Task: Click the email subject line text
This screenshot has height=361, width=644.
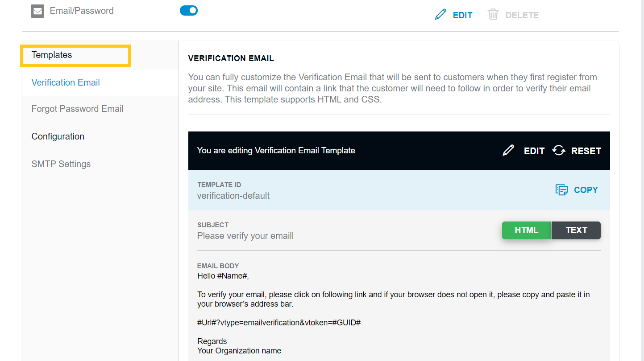Action: click(x=245, y=235)
